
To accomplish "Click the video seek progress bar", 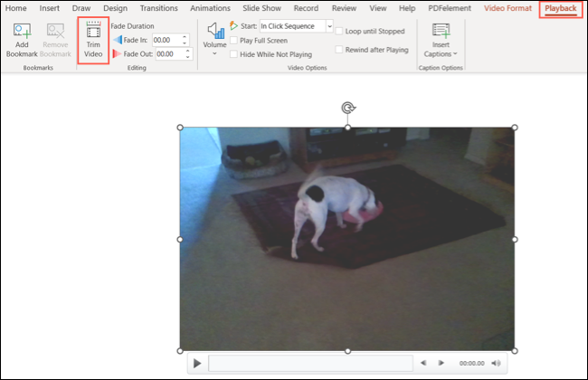I will pos(310,363).
